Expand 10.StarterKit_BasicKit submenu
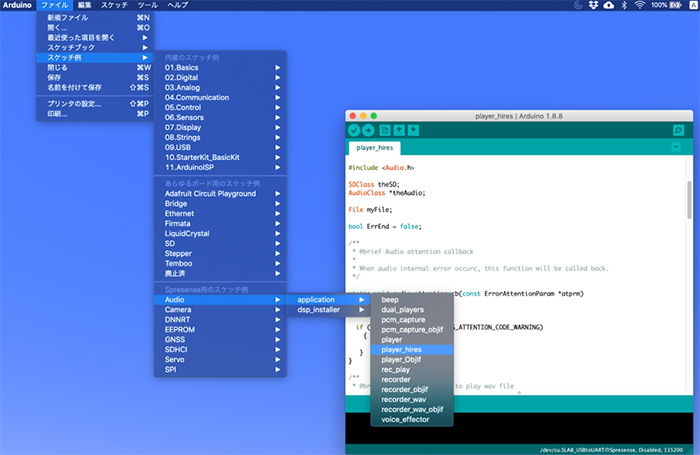 coord(221,157)
